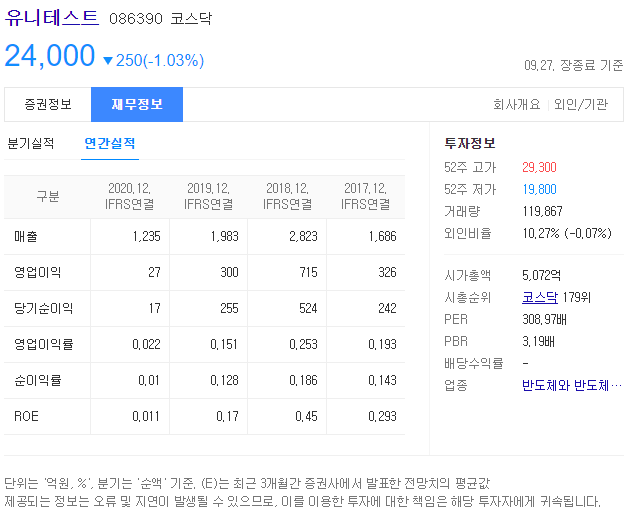The image size is (627, 517).
Task: Click the ROE value 0.293
Action: pos(382,416)
